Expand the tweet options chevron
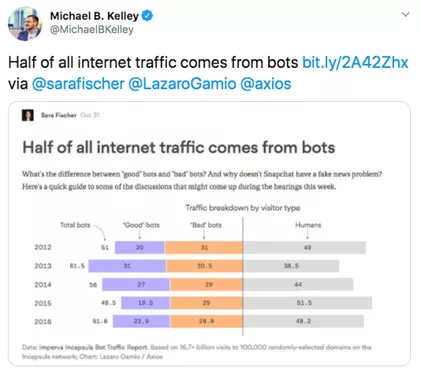This screenshot has height=371, width=421. tap(405, 15)
